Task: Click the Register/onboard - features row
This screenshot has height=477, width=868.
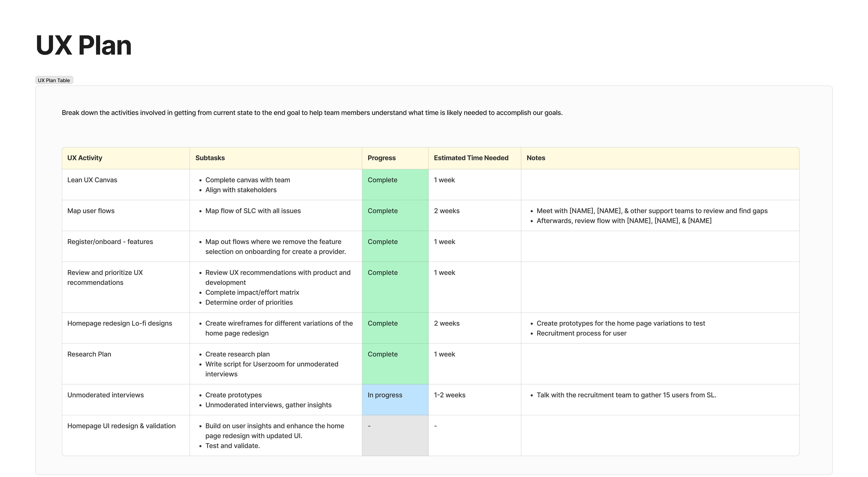Action: point(110,241)
